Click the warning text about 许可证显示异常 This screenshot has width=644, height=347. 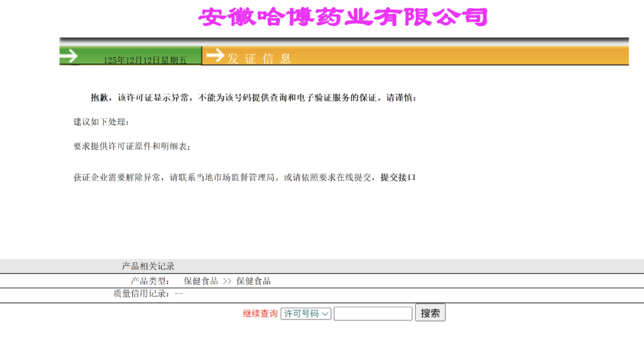(x=250, y=98)
